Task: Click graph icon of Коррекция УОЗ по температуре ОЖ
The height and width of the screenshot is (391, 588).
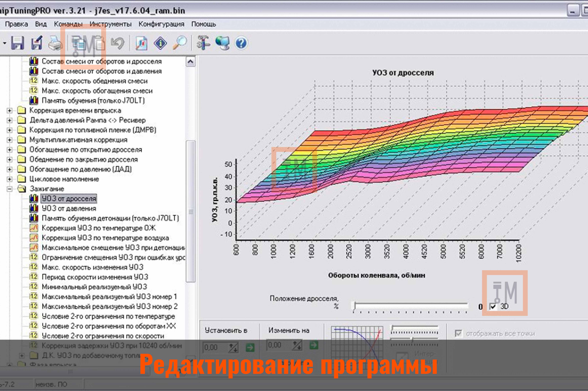Action: 34,228
